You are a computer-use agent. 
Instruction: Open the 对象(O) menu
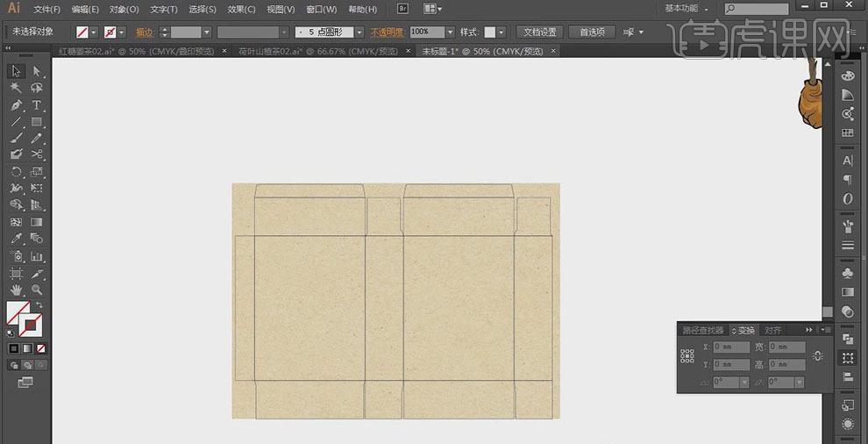(124, 10)
